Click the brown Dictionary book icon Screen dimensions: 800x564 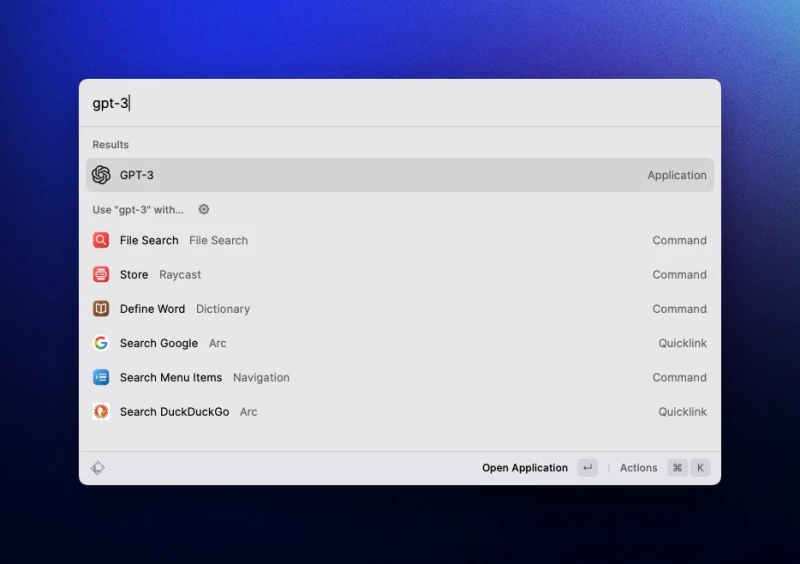(x=101, y=309)
